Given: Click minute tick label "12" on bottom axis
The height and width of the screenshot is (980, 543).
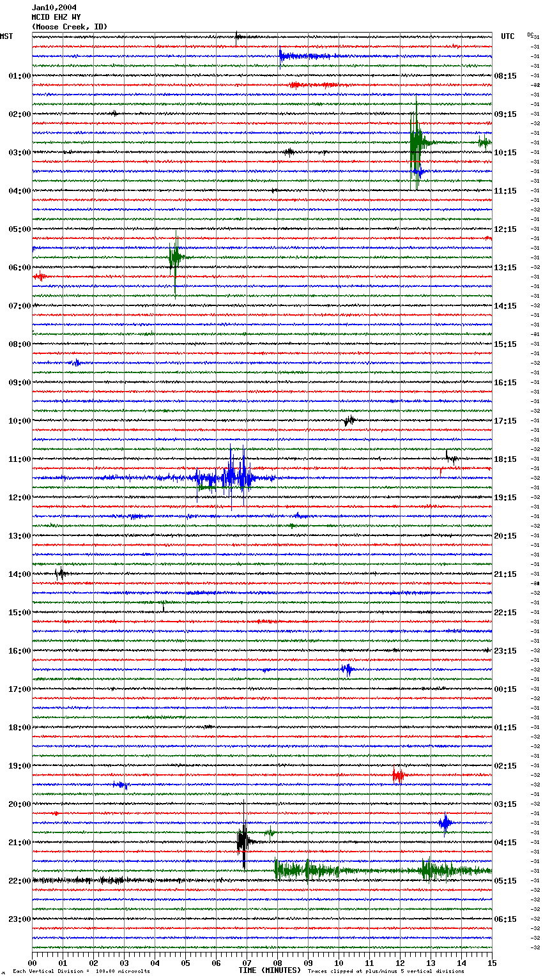Looking at the screenshot, I should click(x=400, y=962).
